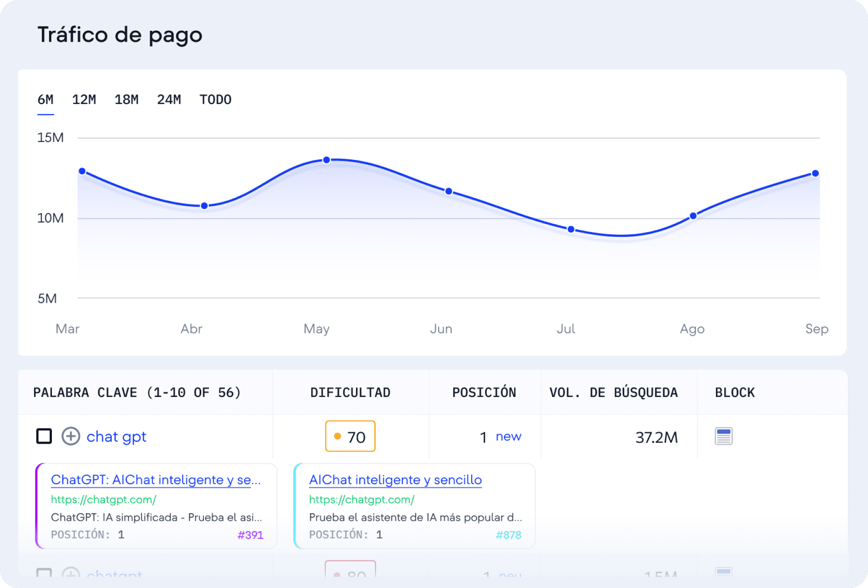Click the #391 ad identifier

click(x=250, y=535)
